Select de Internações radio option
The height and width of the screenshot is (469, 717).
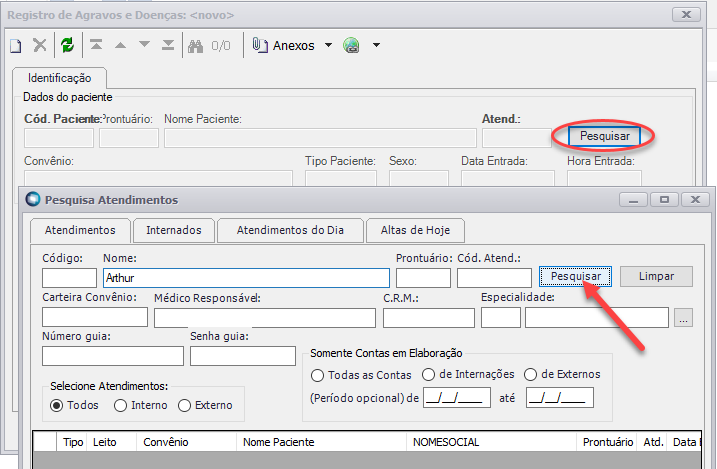tap(428, 375)
